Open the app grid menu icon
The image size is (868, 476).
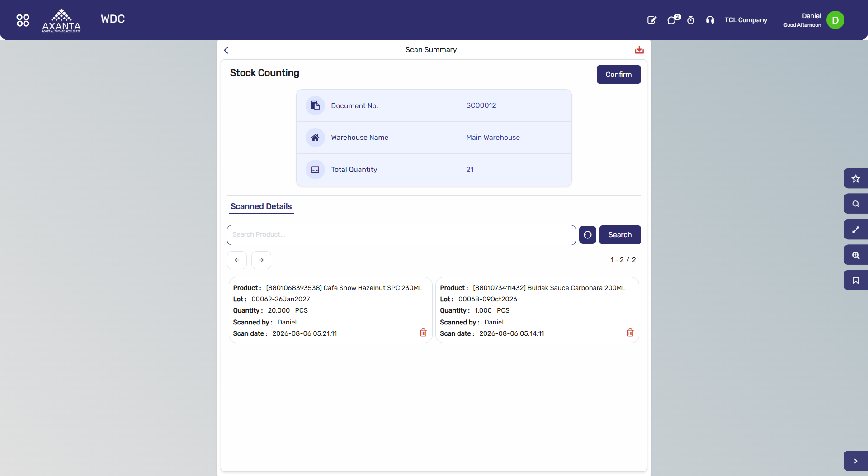[x=23, y=20]
